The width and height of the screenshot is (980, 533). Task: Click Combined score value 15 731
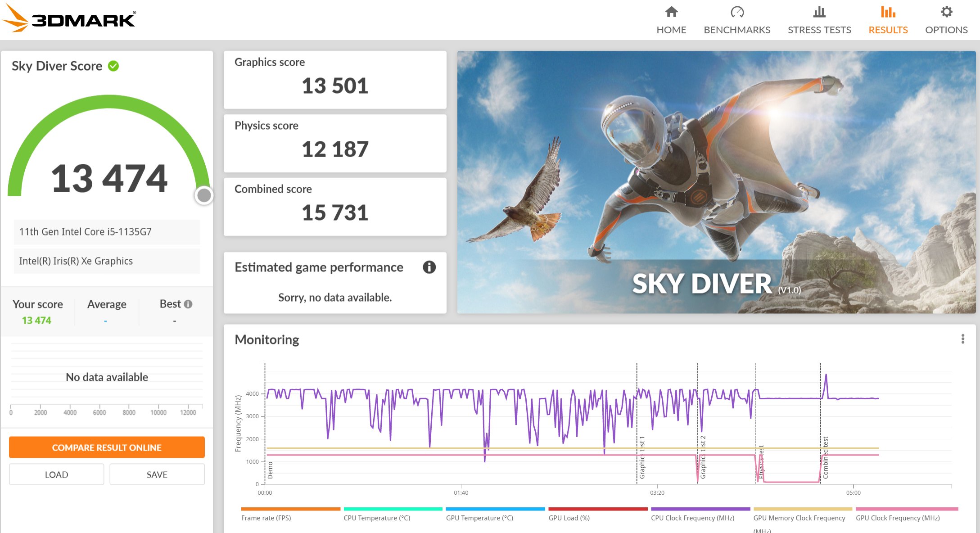click(x=335, y=212)
